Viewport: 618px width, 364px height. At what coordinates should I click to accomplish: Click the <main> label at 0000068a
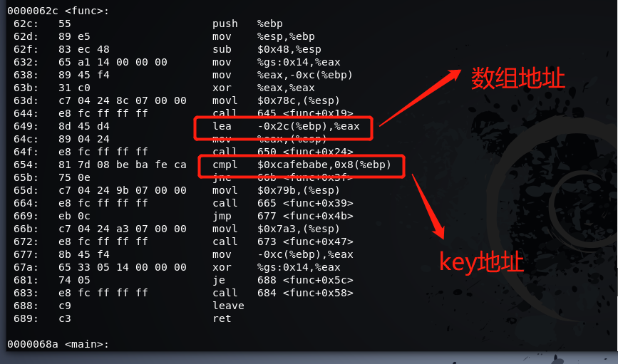58,345
